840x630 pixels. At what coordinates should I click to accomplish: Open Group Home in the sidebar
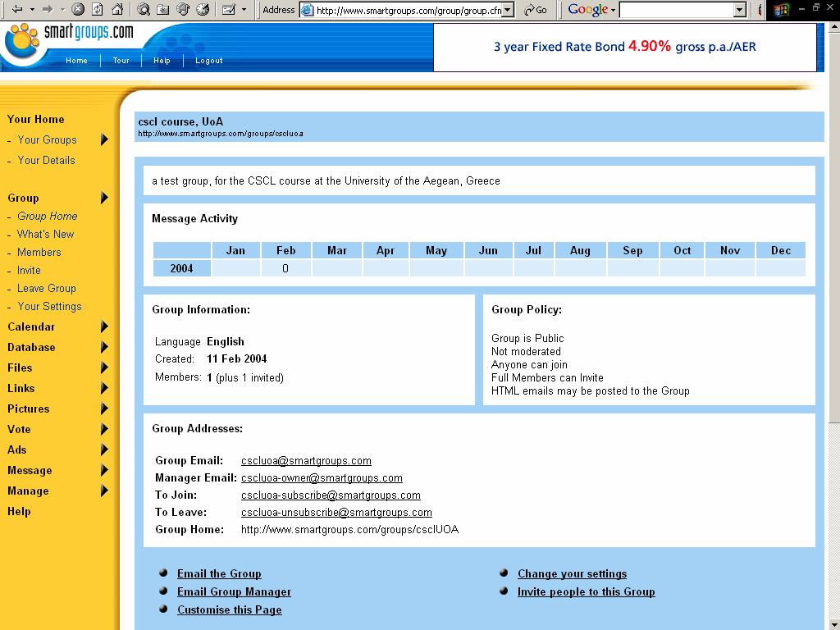[x=47, y=216]
